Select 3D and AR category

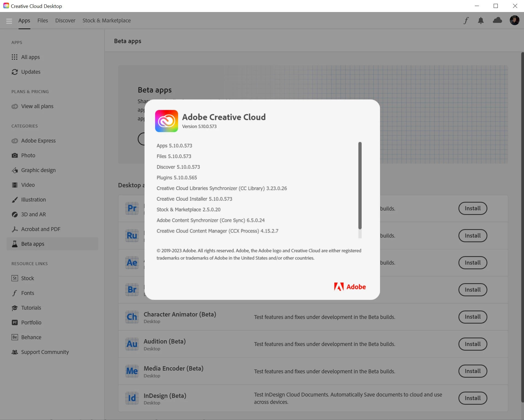(x=52, y=214)
